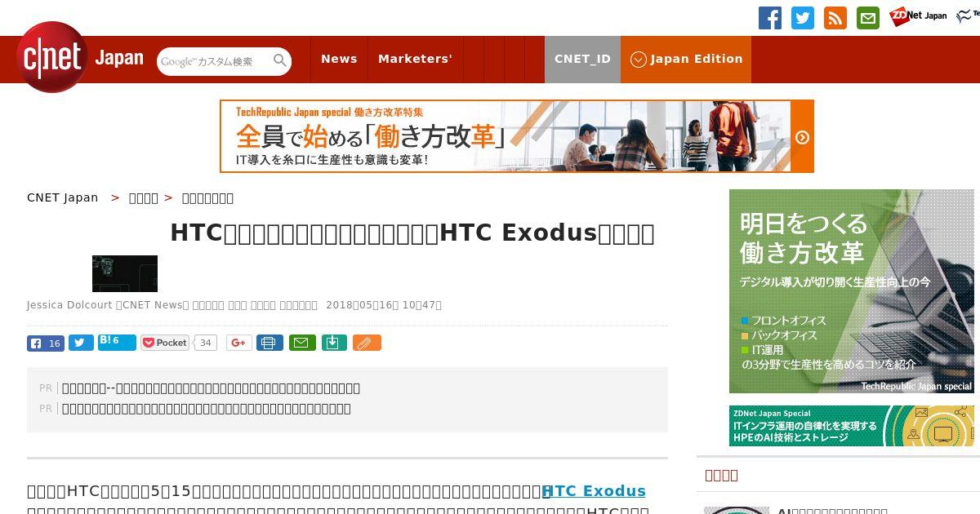Screen dimensions: 980x514
Task: Share article on Google+
Action: coord(239,343)
